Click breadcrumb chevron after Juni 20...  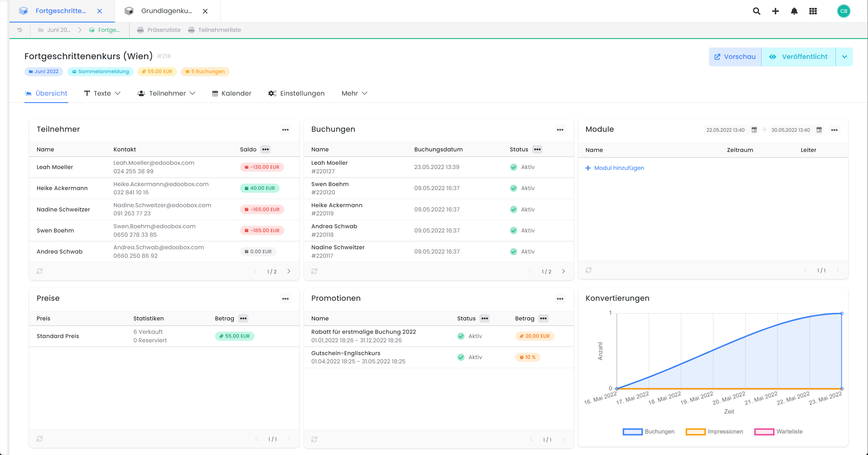click(80, 30)
